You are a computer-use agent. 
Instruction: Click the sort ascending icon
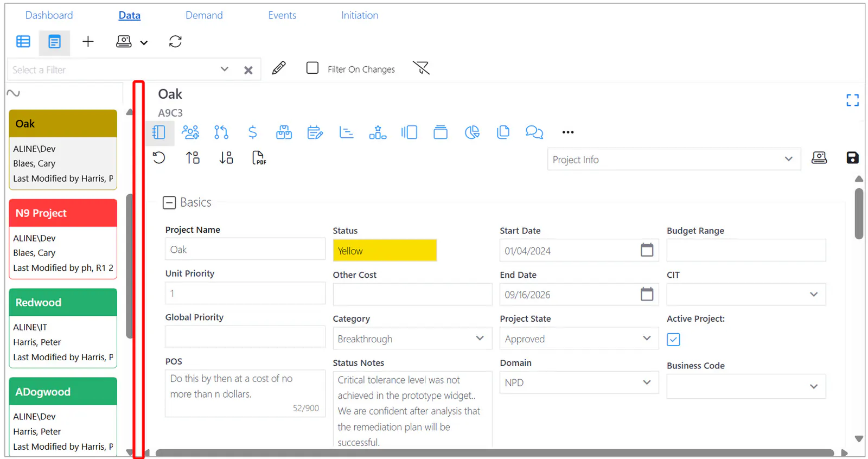(193, 158)
